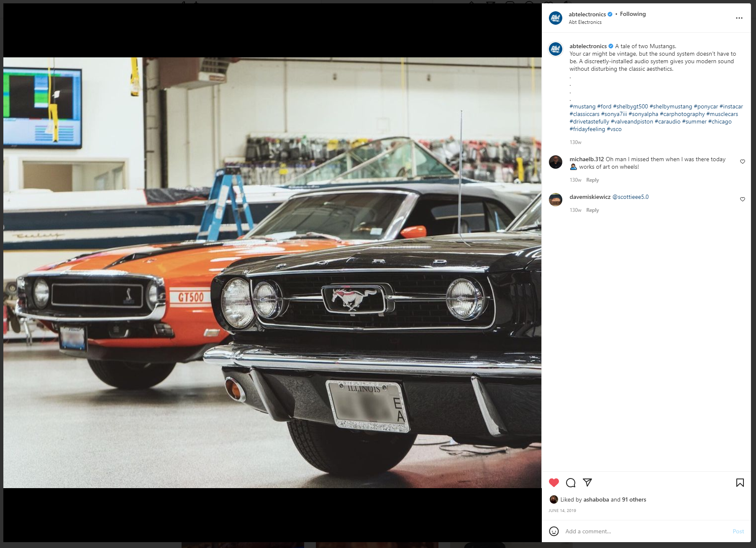756x548 pixels.
Task: Open michaelb.312 username link
Action: 587,159
